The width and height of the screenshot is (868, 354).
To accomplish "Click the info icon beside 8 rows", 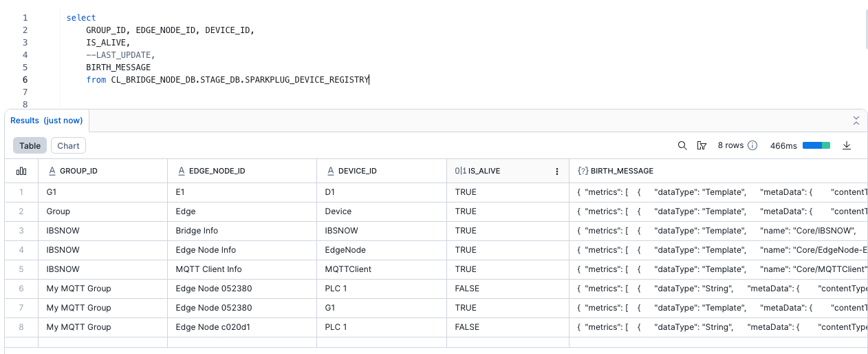I will (752, 145).
